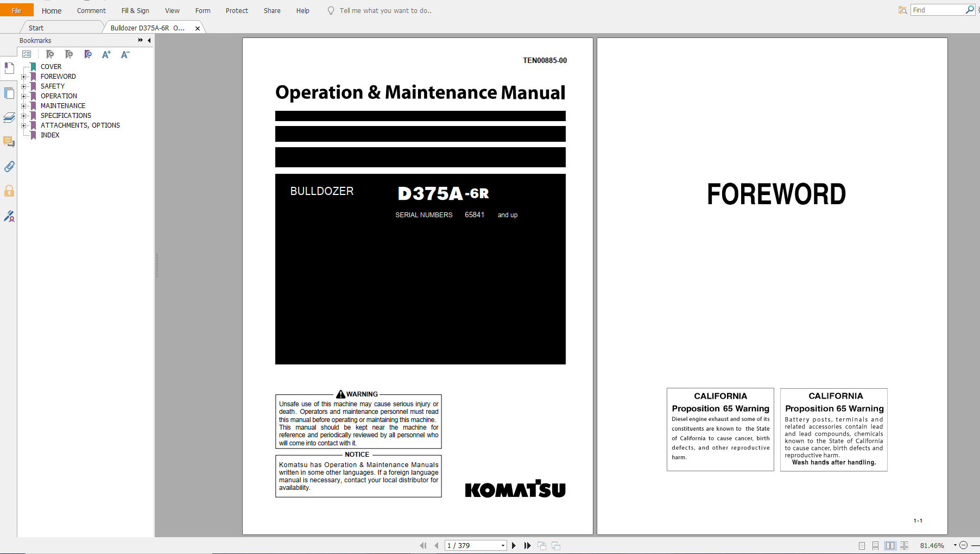The image size is (980, 554).
Task: Jump to the COVER bookmark
Action: [51, 67]
